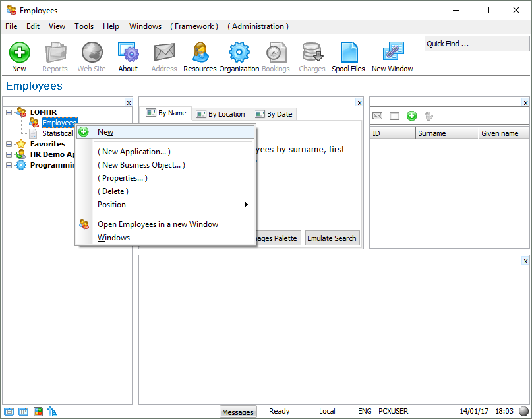
Task: Click the Messages button in the status bar
Action: pyautogui.click(x=237, y=412)
